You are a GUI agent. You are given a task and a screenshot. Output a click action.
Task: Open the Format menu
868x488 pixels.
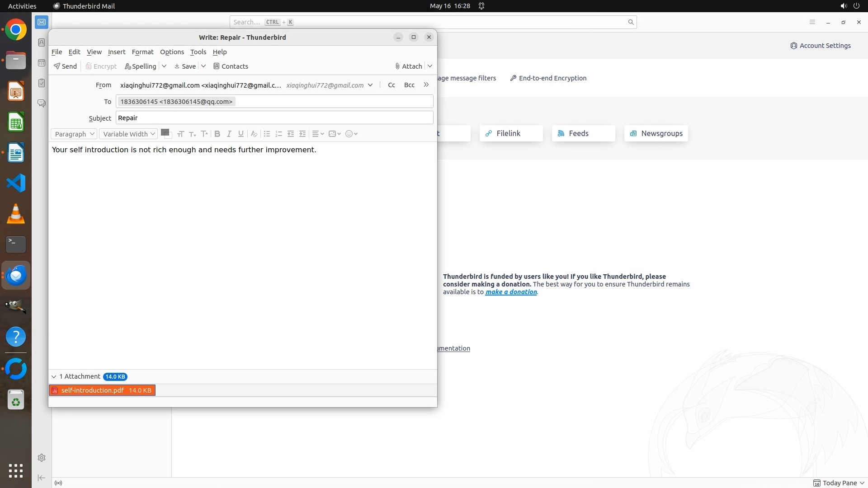point(142,52)
